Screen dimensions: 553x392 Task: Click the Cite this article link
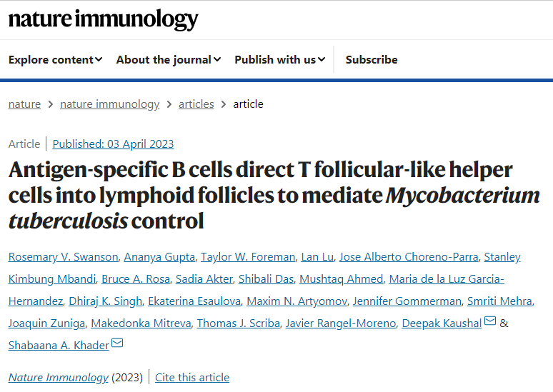click(x=192, y=378)
